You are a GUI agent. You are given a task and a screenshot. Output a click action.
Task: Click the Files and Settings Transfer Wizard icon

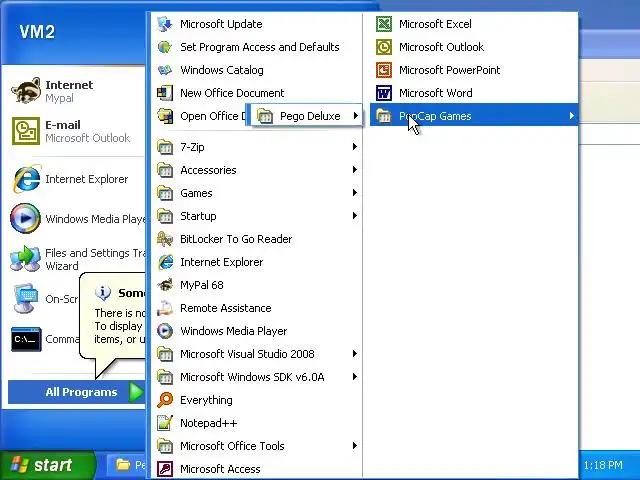point(26,259)
